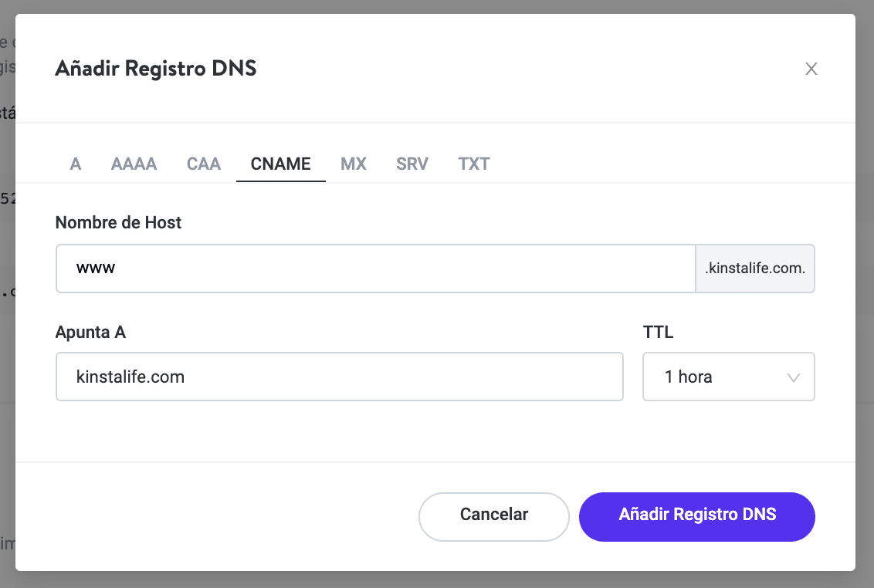This screenshot has width=874, height=588.
Task: Click the CNAME tab
Action: coord(280,164)
